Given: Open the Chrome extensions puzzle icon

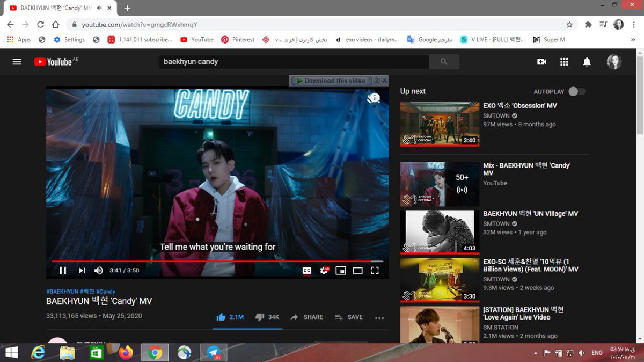Looking at the screenshot, I should pyautogui.click(x=588, y=25).
